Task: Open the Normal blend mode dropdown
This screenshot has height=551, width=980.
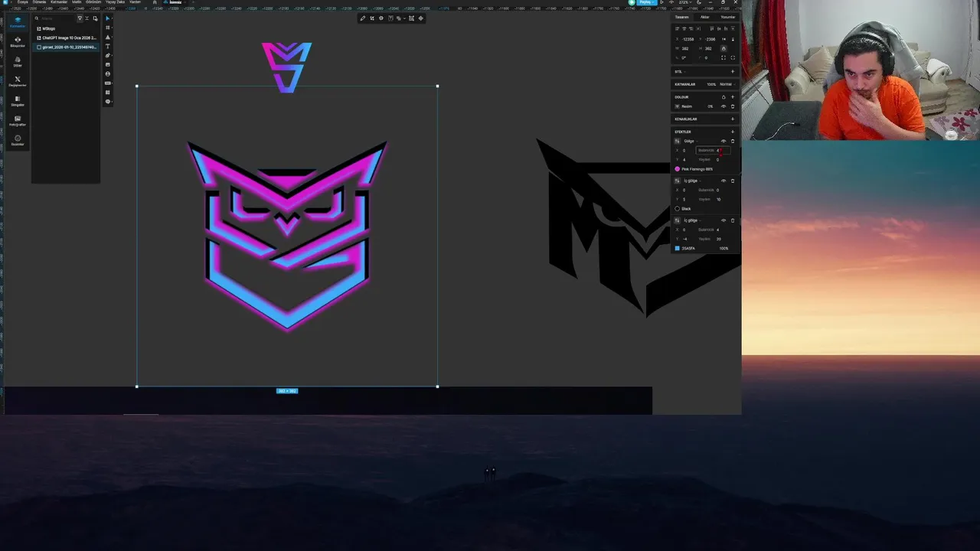Action: (x=727, y=84)
